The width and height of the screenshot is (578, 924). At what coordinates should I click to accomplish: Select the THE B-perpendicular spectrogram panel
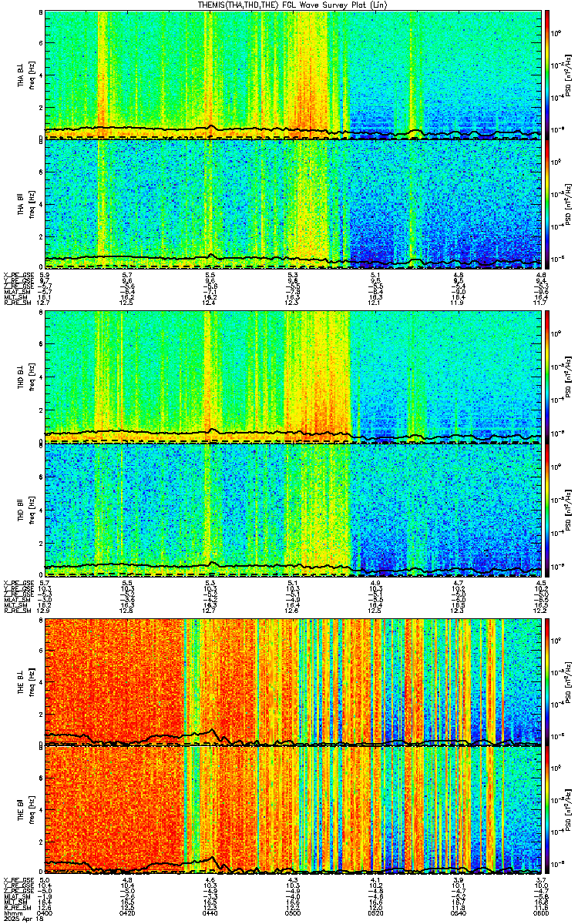pyautogui.click(x=294, y=681)
